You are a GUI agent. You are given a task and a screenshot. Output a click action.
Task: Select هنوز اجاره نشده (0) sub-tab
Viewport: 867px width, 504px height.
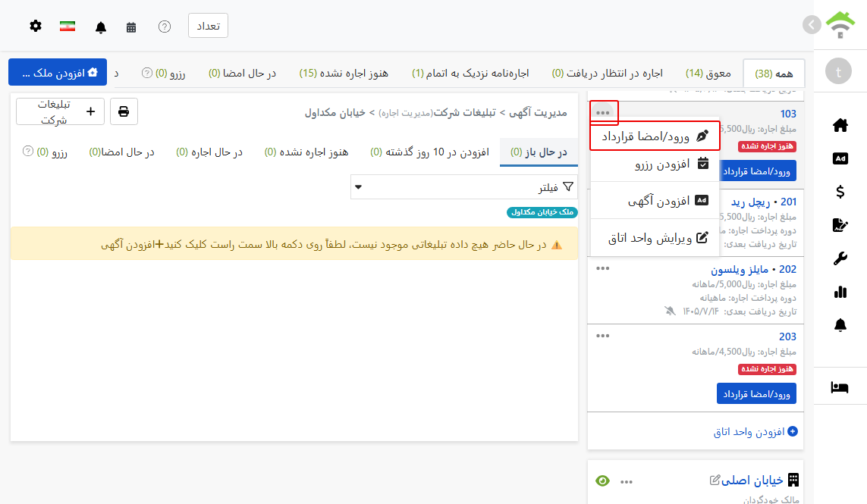point(306,152)
